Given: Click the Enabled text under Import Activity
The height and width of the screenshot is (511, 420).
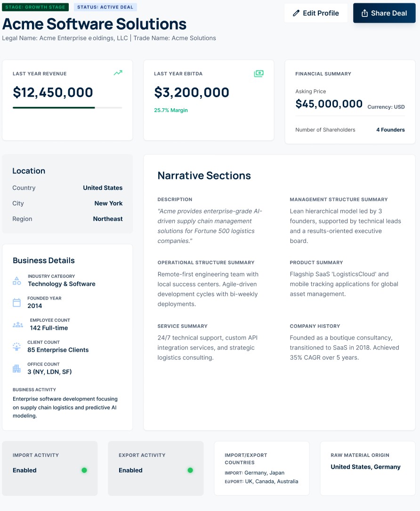Looking at the screenshot, I should [24, 470].
